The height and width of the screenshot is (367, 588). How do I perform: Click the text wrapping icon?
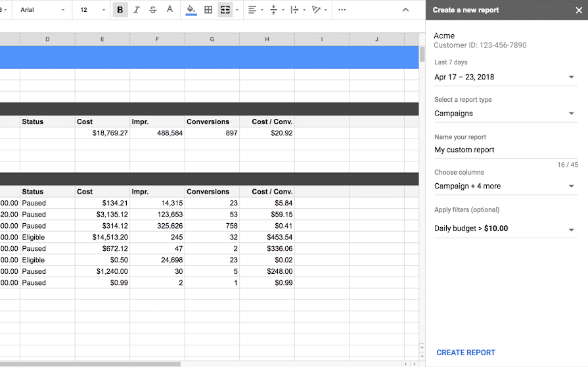click(294, 10)
